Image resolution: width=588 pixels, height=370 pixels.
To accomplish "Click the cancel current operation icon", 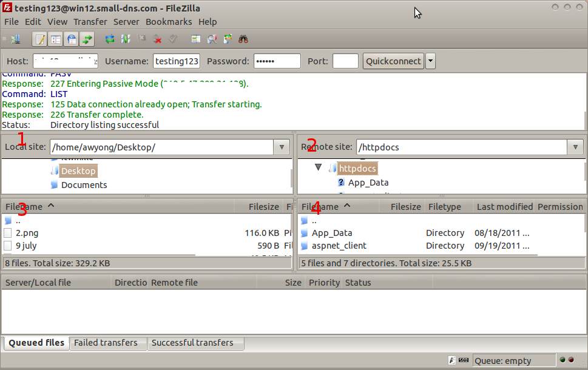I will click(x=141, y=38).
